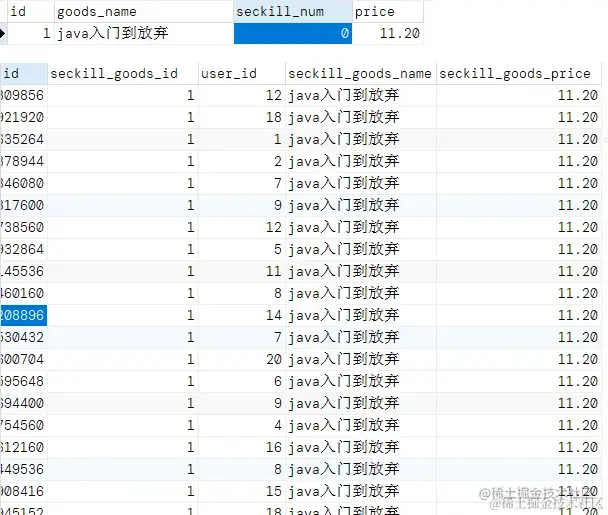Select user_id 6 in row ending 95648
Screen dimensions: 608x515
tap(242, 382)
